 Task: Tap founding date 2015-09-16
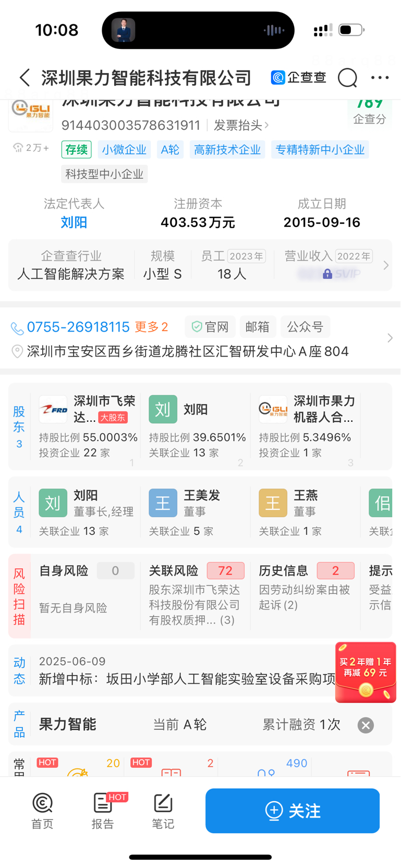click(x=322, y=223)
